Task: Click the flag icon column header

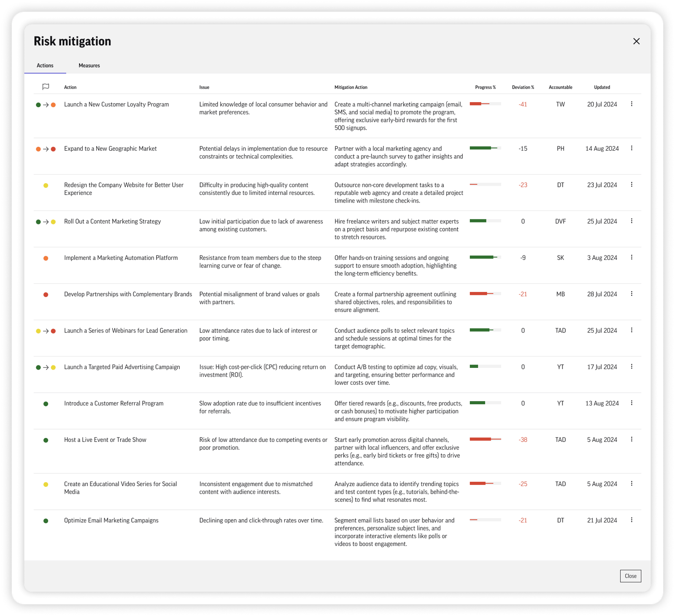Action: 46,87
